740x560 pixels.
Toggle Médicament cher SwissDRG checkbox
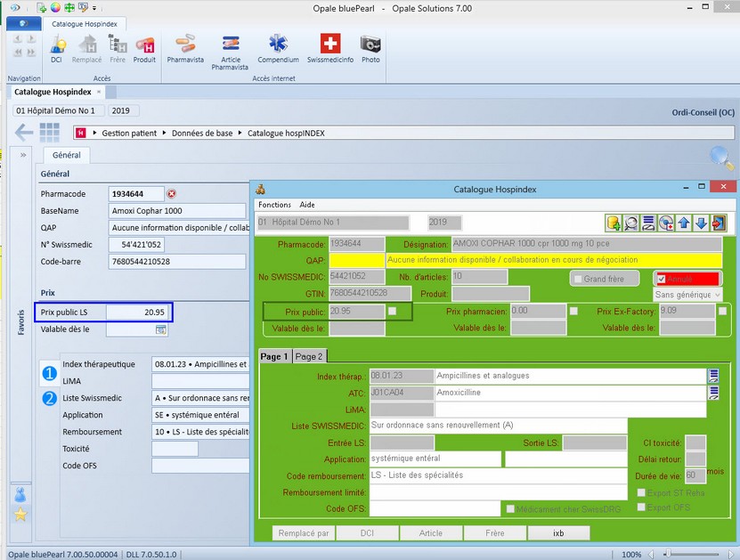coord(510,509)
